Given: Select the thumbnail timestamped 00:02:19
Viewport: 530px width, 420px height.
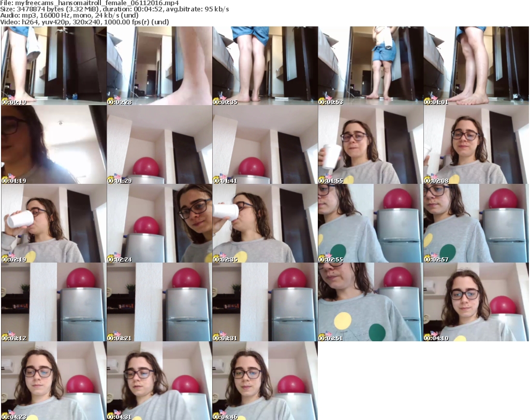Looking at the screenshot, I should (54, 223).
